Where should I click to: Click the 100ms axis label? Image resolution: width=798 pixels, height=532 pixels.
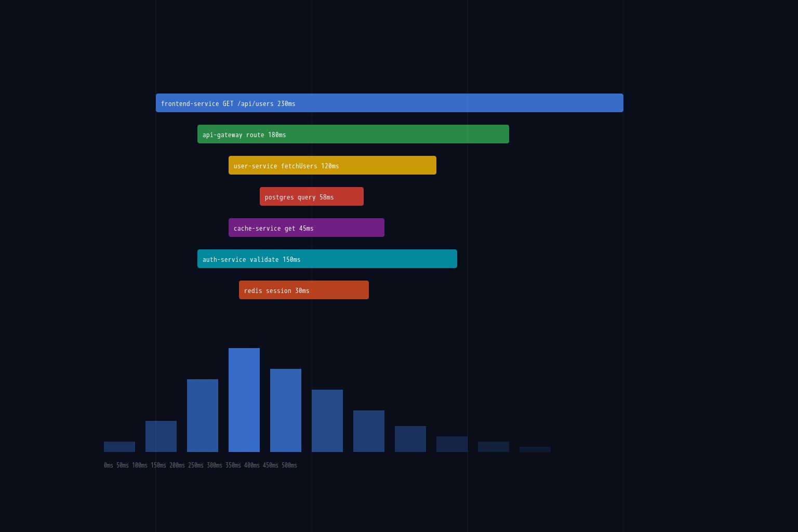(x=140, y=465)
